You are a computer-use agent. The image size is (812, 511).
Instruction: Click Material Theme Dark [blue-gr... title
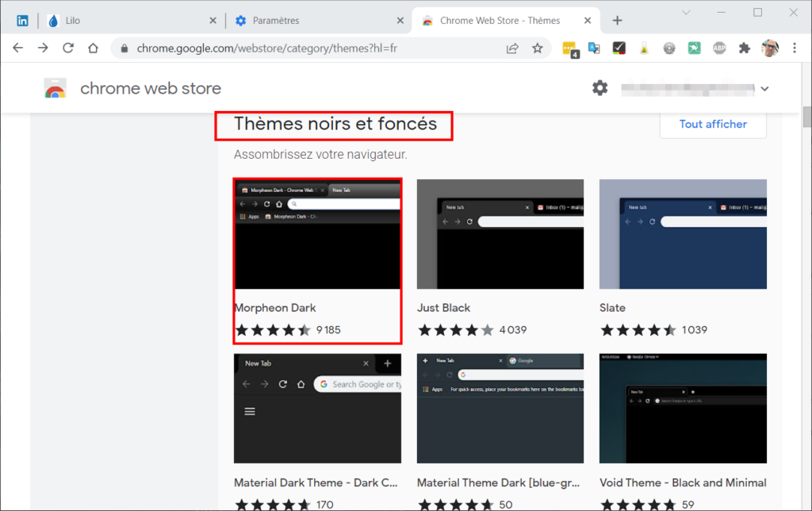pyautogui.click(x=498, y=483)
